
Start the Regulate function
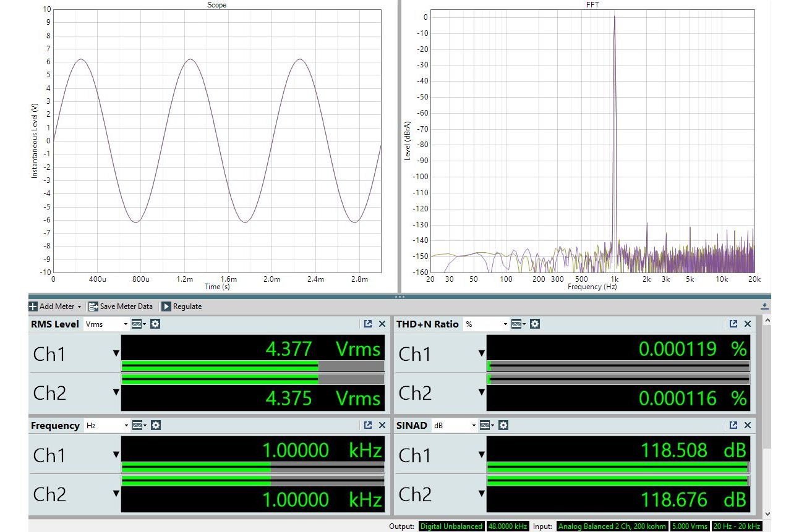coord(182,306)
